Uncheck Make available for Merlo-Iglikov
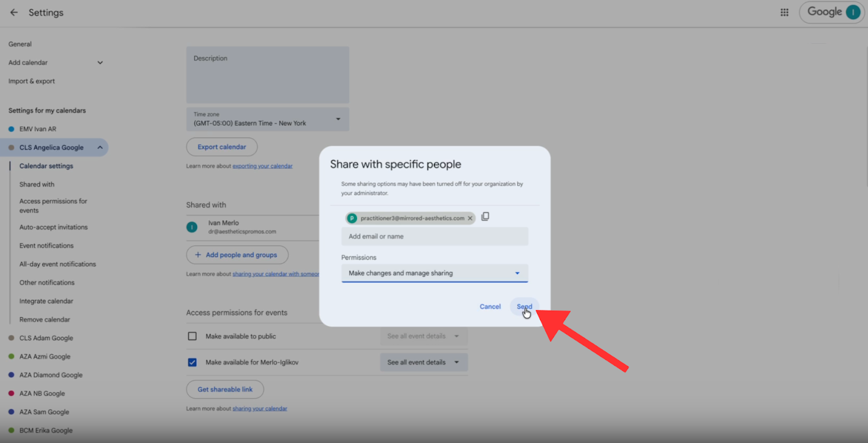Screen dimensions: 868x443 coord(192,362)
